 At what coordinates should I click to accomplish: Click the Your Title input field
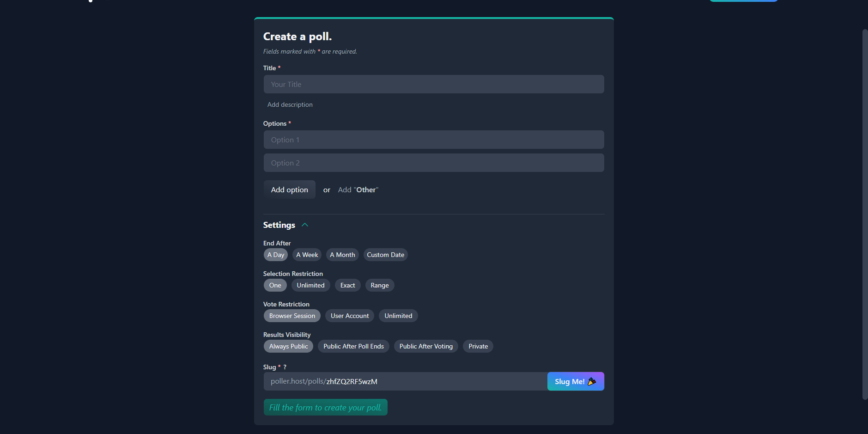click(x=433, y=84)
